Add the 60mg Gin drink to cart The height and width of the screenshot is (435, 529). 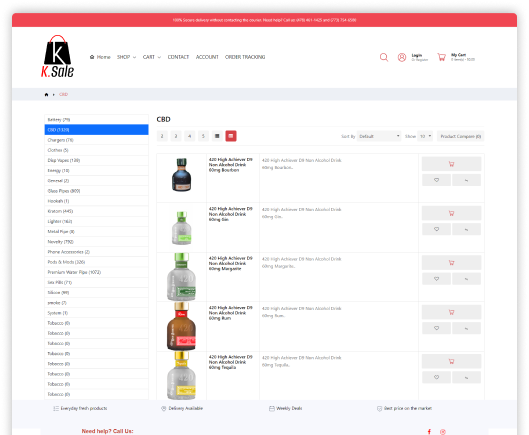(x=451, y=213)
